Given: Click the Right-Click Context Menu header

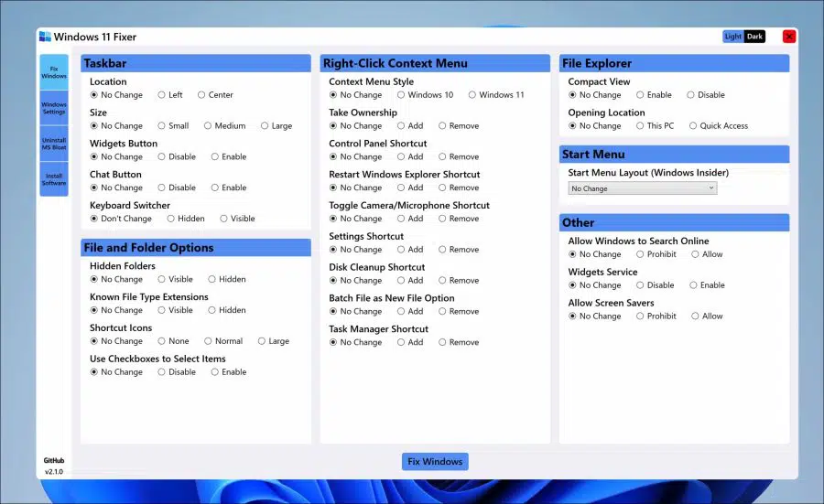Looking at the screenshot, I should pyautogui.click(x=435, y=63).
